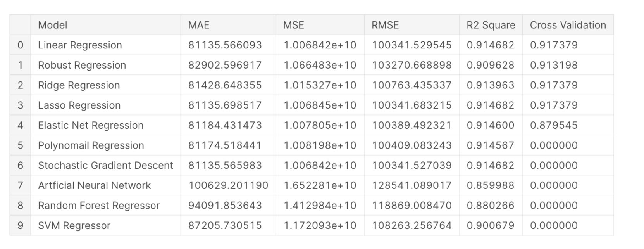This screenshot has height=249, width=644.
Task: Click the Cross Validation value 0.879545
Action: tap(554, 126)
